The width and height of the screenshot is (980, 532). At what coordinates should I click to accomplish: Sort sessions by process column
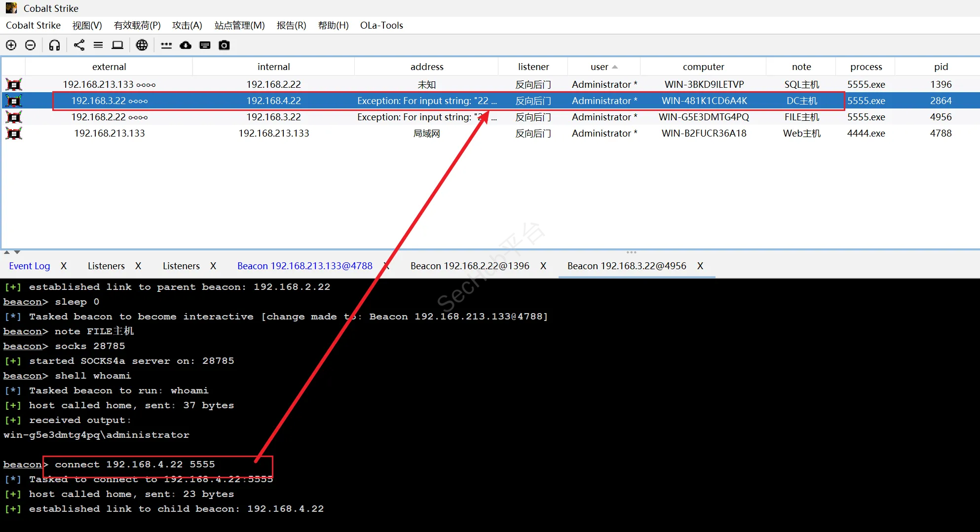(x=866, y=67)
